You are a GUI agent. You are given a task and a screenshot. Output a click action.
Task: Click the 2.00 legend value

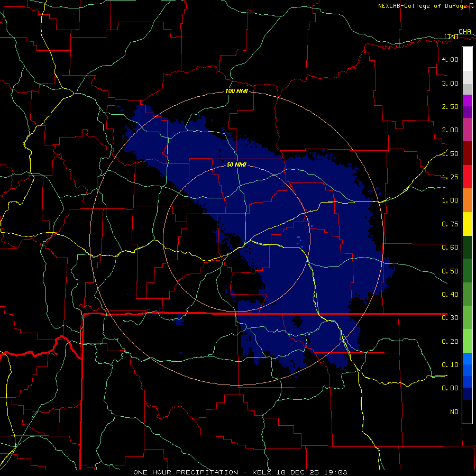(x=450, y=130)
